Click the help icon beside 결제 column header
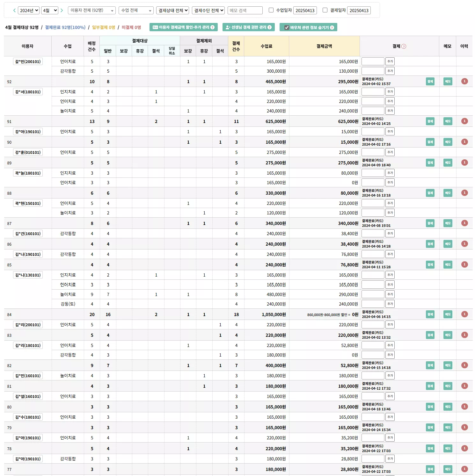475x476 pixels. coord(404,47)
